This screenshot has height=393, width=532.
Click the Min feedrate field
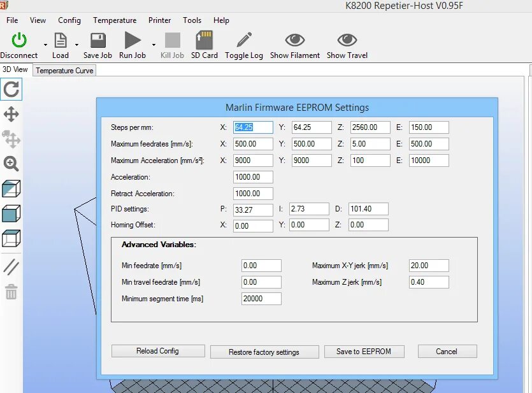tap(261, 266)
